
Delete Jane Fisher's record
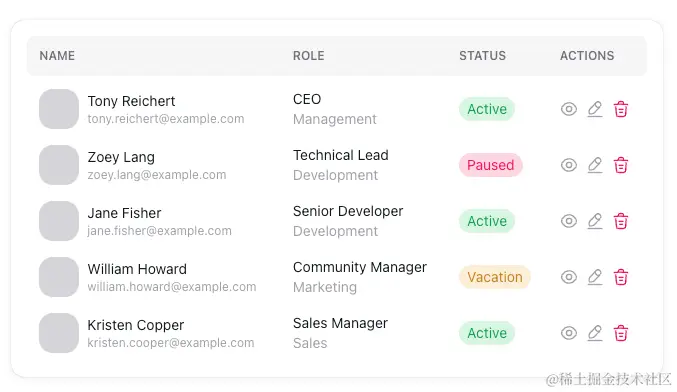[x=620, y=221]
